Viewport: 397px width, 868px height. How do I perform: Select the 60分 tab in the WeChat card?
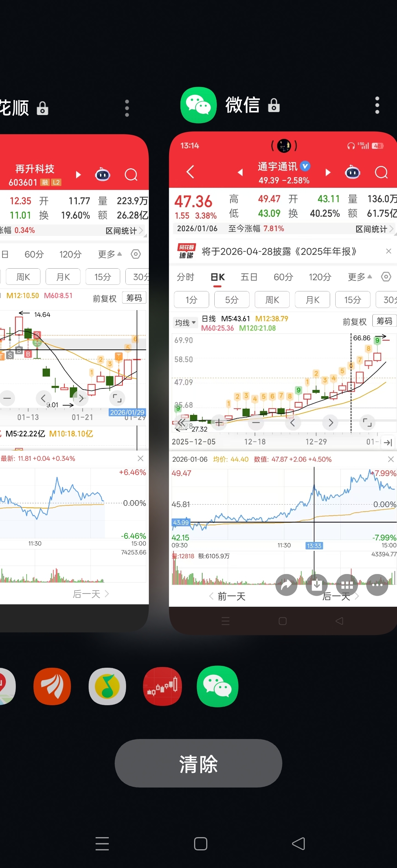[283, 277]
